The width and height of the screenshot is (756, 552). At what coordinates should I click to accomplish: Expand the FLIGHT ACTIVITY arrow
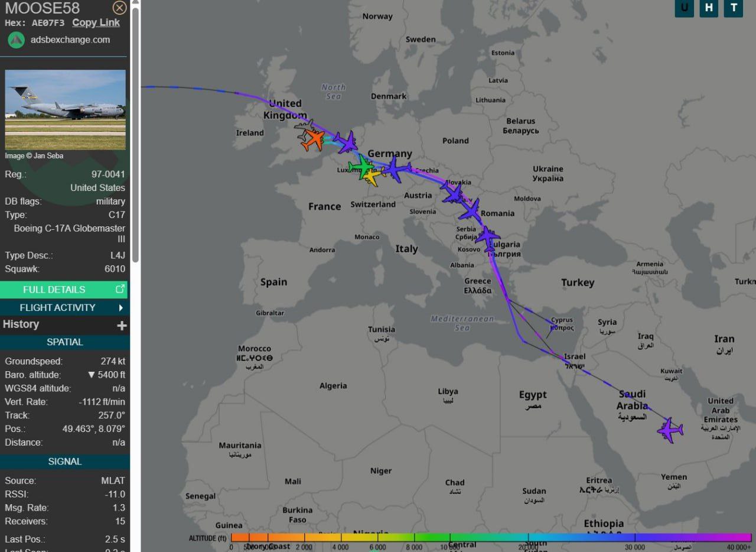(121, 307)
